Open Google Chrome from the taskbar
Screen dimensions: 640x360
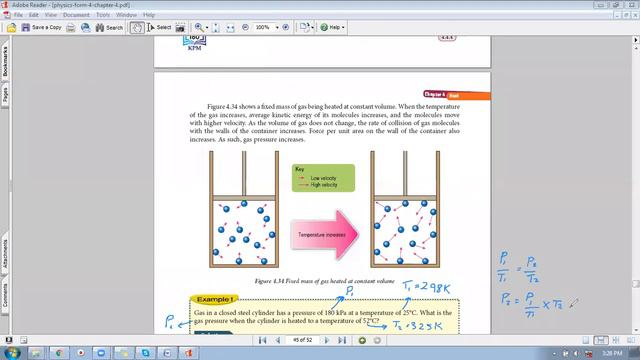[x=59, y=353]
